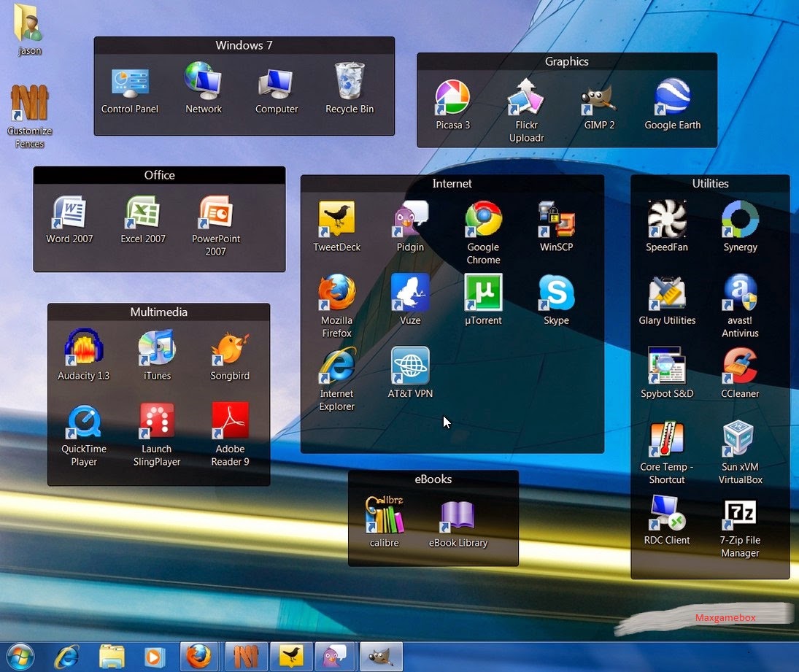This screenshot has width=799, height=672.
Task: Open Internet Explorer from the taskbar
Action: [66, 657]
